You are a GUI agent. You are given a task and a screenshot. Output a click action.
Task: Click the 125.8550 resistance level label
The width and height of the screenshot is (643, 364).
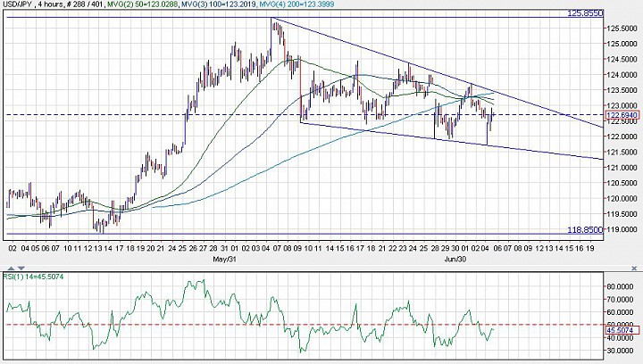[x=585, y=13]
